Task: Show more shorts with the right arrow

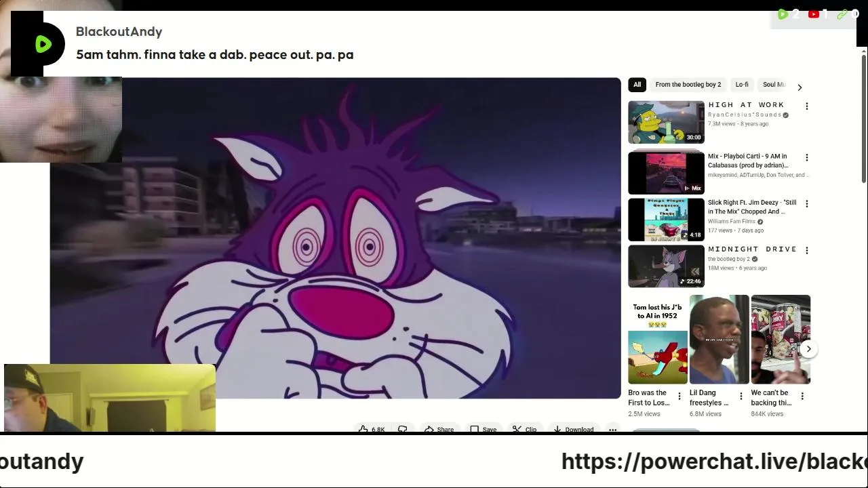Action: (808, 349)
